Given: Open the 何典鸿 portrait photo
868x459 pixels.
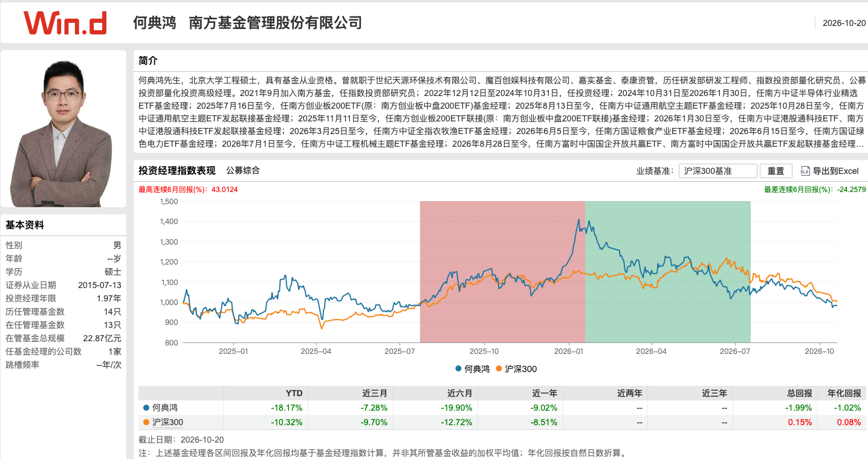Looking at the screenshot, I should [63, 129].
